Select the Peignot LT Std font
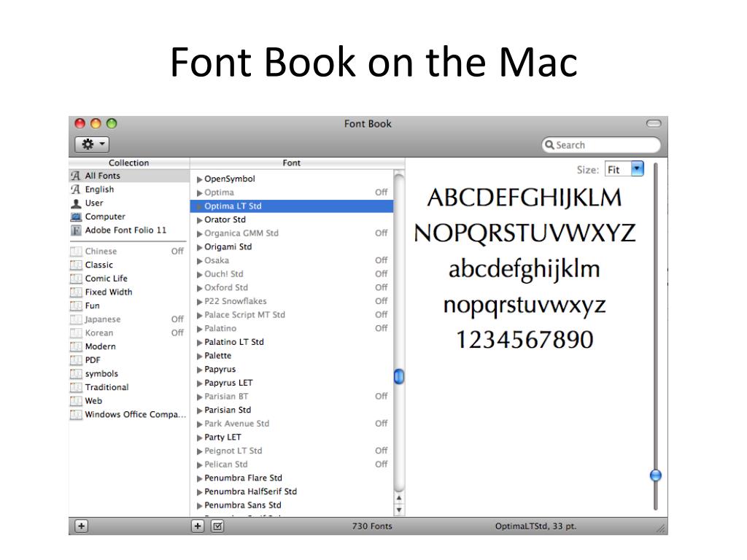The image size is (747, 560). tap(292, 451)
